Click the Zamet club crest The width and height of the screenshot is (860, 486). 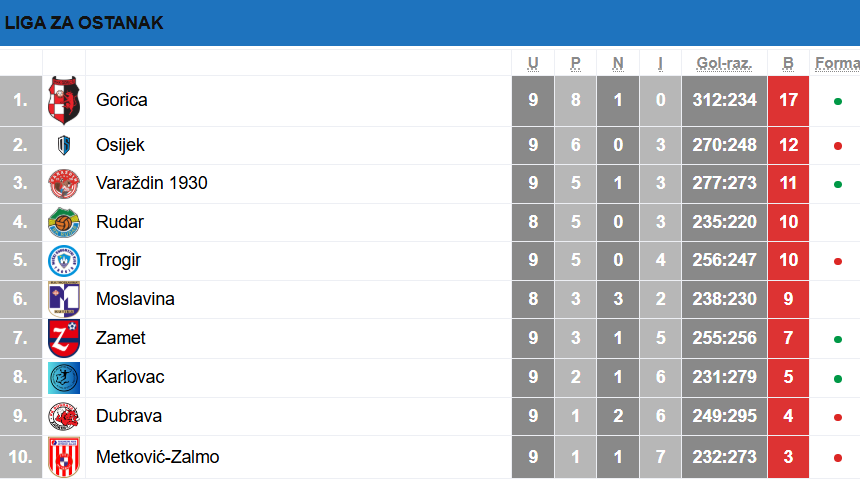click(64, 338)
